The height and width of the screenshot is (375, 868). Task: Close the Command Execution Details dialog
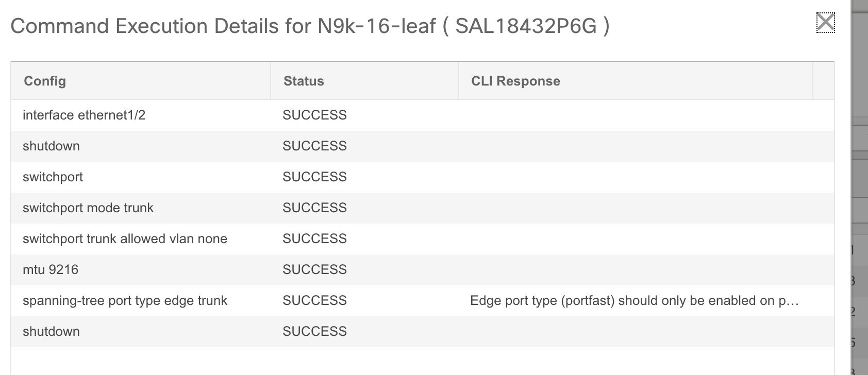click(x=825, y=22)
